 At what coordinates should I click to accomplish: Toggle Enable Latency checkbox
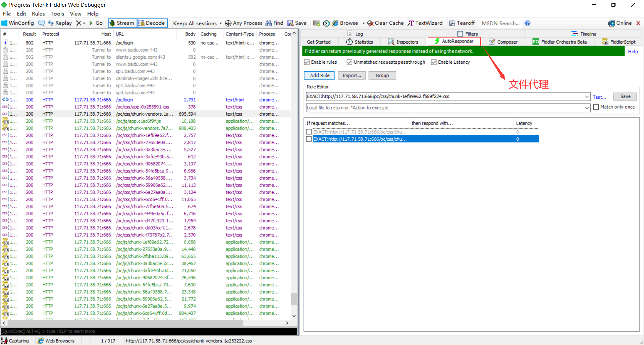point(433,62)
